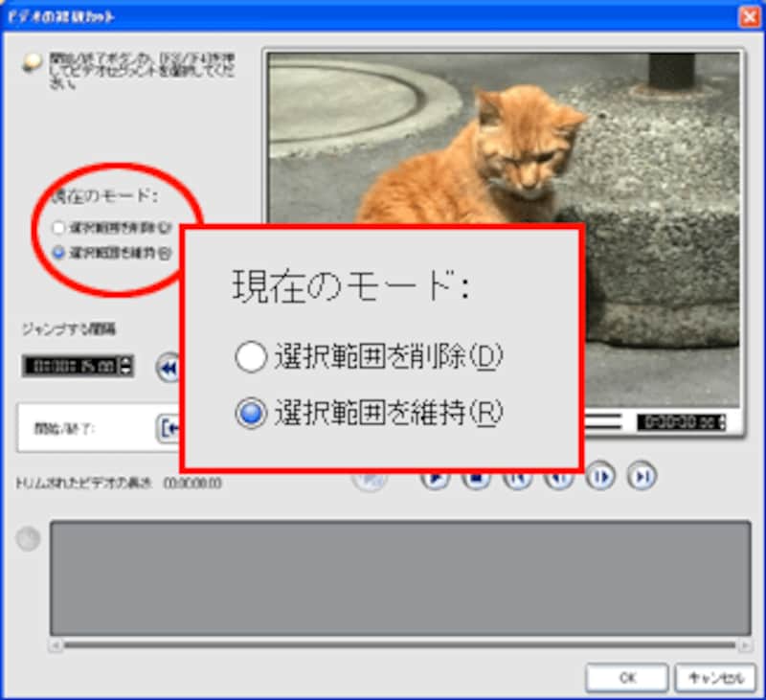766x700 pixels.
Task: Jump to the start of the video
Action: pos(518,478)
